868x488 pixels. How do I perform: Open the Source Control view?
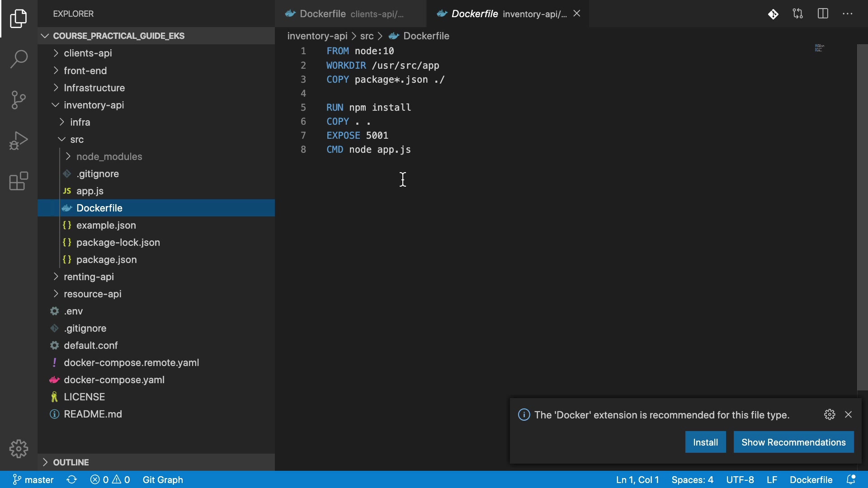[19, 100]
